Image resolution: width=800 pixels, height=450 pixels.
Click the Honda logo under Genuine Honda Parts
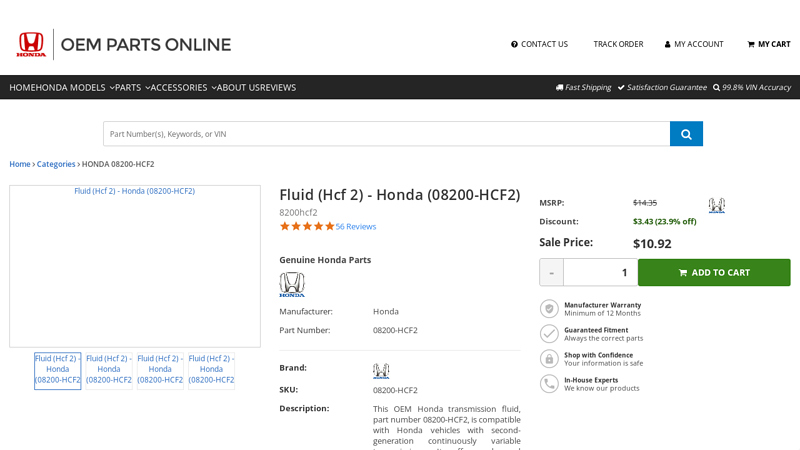tap(292, 285)
